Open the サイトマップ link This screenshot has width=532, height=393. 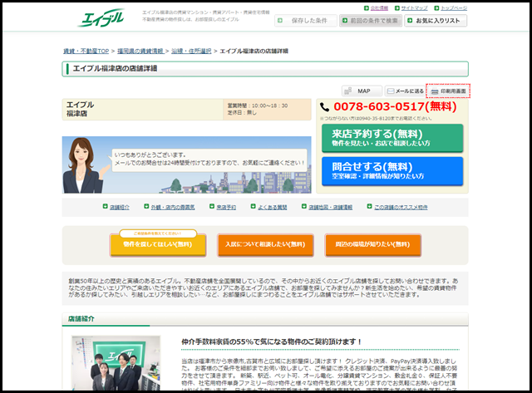coord(414,8)
